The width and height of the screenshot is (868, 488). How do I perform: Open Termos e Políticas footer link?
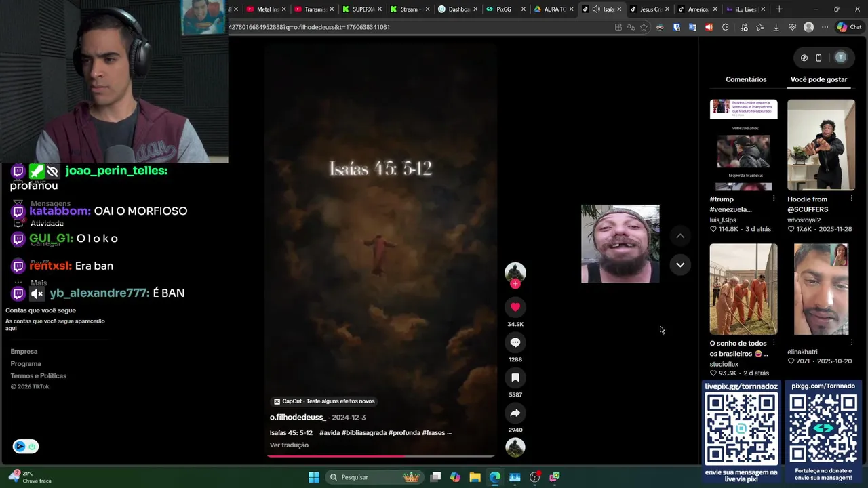[39, 376]
